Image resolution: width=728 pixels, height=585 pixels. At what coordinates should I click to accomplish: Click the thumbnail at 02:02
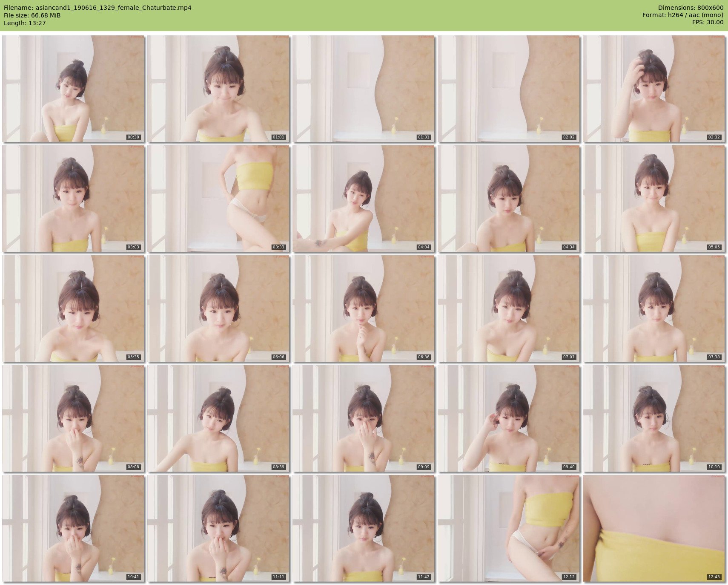point(509,89)
